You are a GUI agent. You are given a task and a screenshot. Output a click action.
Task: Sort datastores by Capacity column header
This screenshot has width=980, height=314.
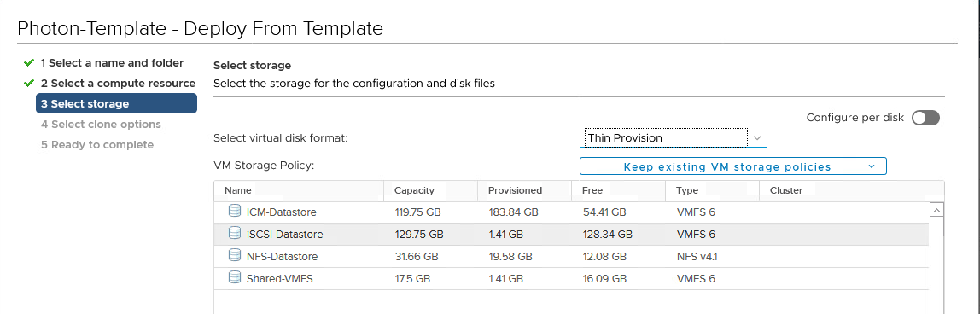[x=414, y=190]
